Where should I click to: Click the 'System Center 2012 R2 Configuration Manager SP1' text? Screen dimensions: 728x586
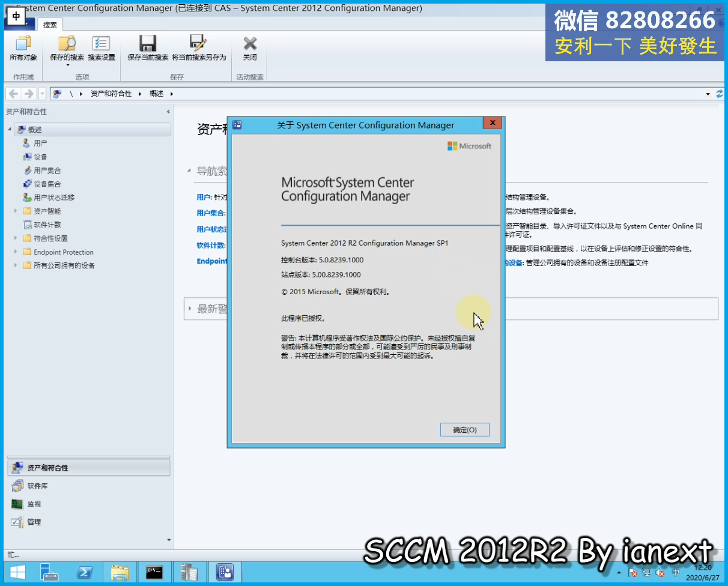tap(365, 243)
